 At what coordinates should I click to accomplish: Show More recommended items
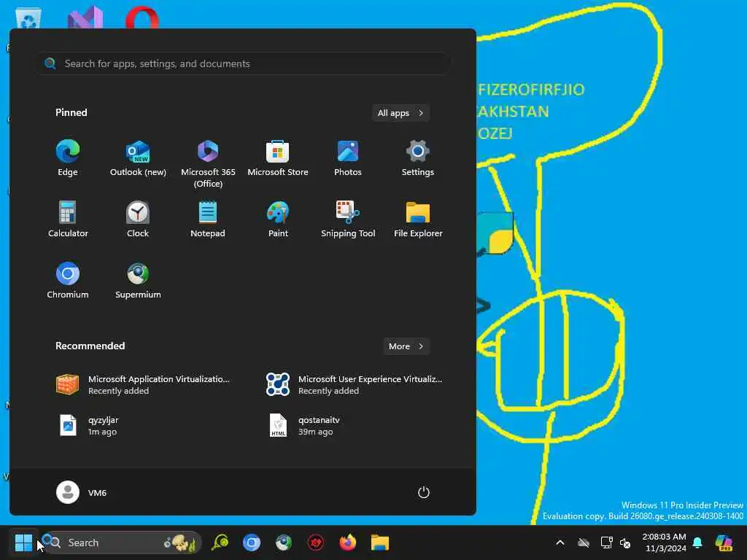[x=406, y=346]
